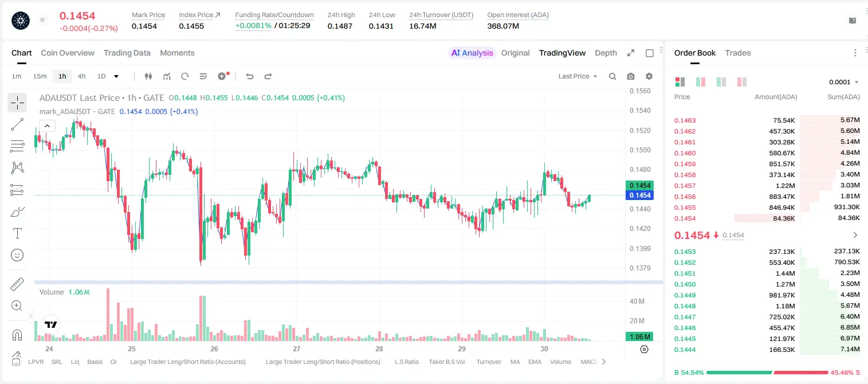Expand the timeframe dropdown arrow
868x384 pixels.
(x=116, y=76)
